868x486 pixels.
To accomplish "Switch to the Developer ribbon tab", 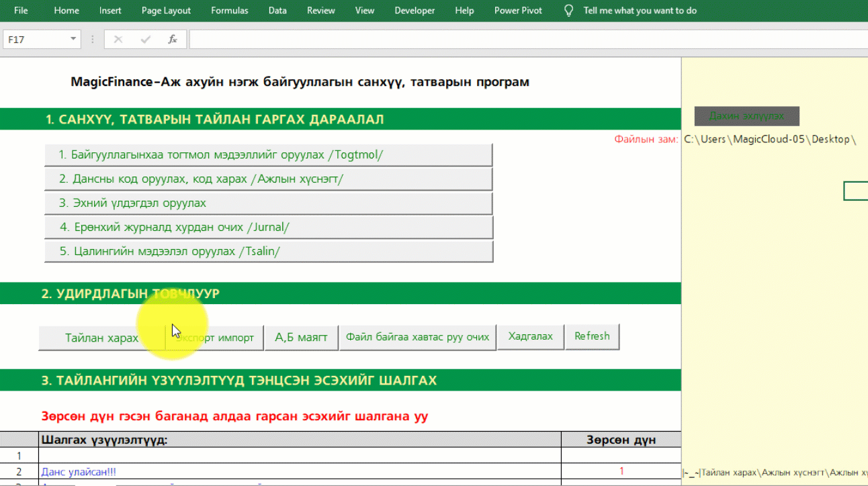I will tap(415, 10).
